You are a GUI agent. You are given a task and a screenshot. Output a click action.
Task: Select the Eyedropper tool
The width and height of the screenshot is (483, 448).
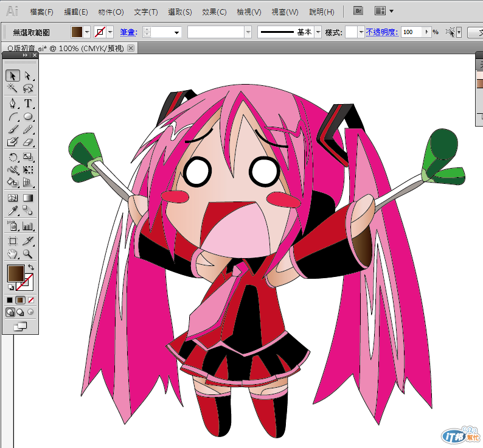(13, 211)
